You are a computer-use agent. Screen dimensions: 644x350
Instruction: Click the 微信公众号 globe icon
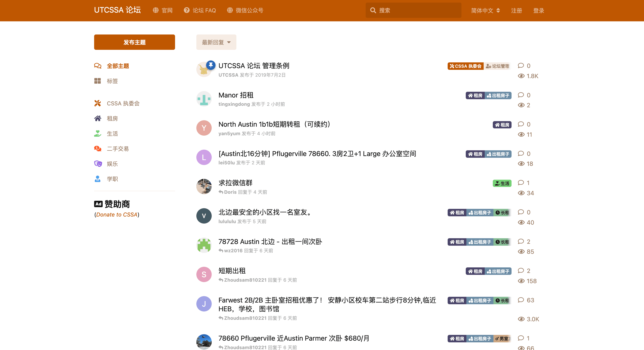tap(230, 10)
